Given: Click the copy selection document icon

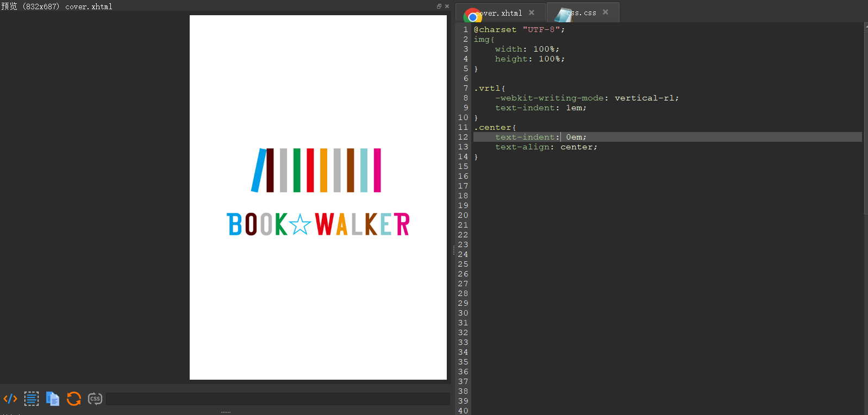Looking at the screenshot, I should [x=53, y=399].
